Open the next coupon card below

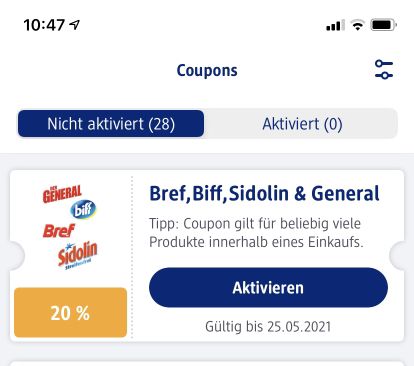click(x=207, y=363)
